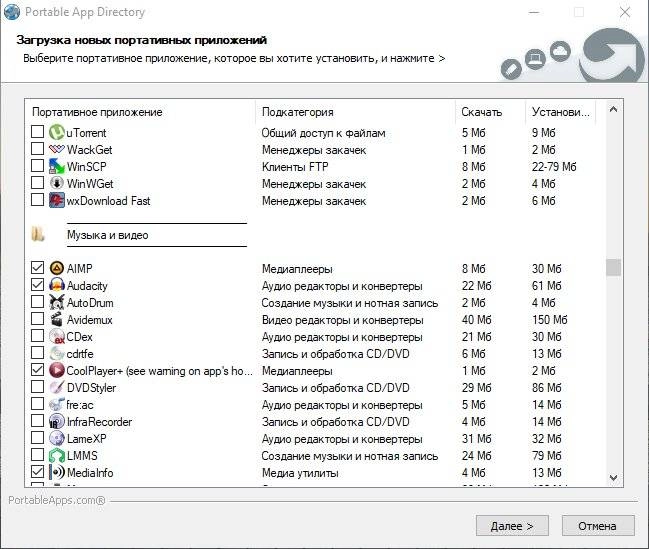Click the Медиа утилиты subcategory cell
The height and width of the screenshot is (549, 649).
pos(300,473)
